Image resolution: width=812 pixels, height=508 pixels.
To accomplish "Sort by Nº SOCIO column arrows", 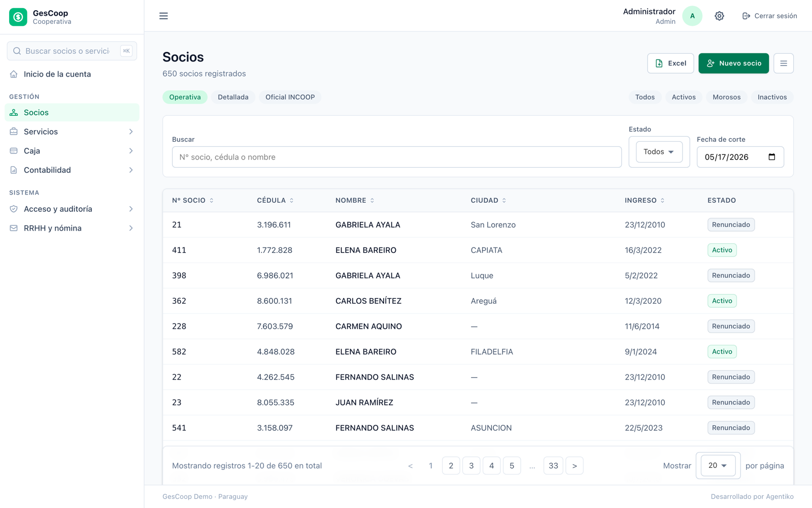I will point(212,201).
